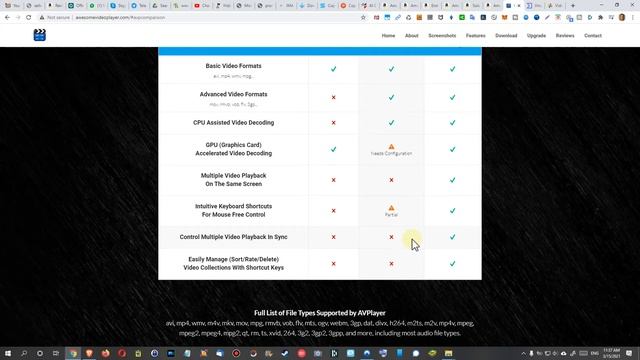Select the Intuitive Keyboard Shortcuts row label
Screen dimensions: 640x360
tap(233, 210)
